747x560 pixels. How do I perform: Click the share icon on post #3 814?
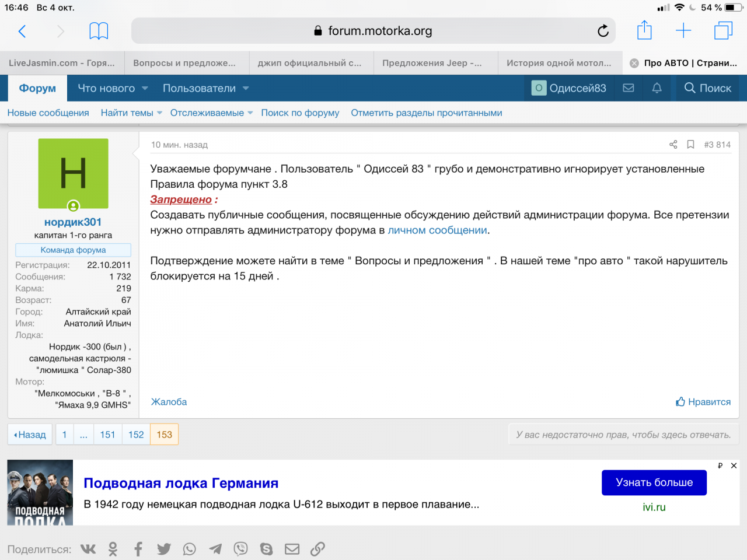click(x=673, y=145)
